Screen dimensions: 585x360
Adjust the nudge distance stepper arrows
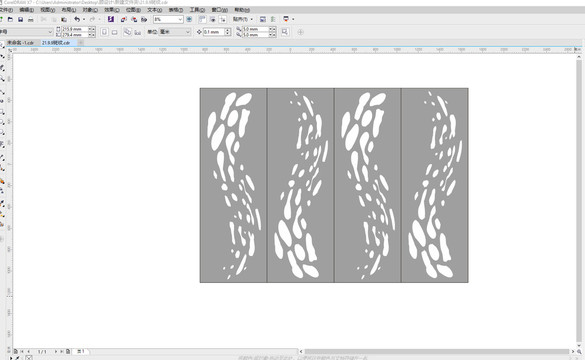(x=228, y=32)
